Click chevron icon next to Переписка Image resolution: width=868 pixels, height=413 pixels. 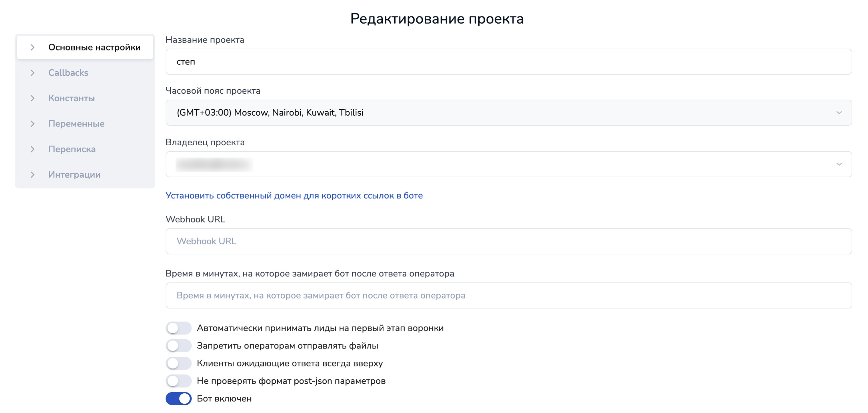32,149
